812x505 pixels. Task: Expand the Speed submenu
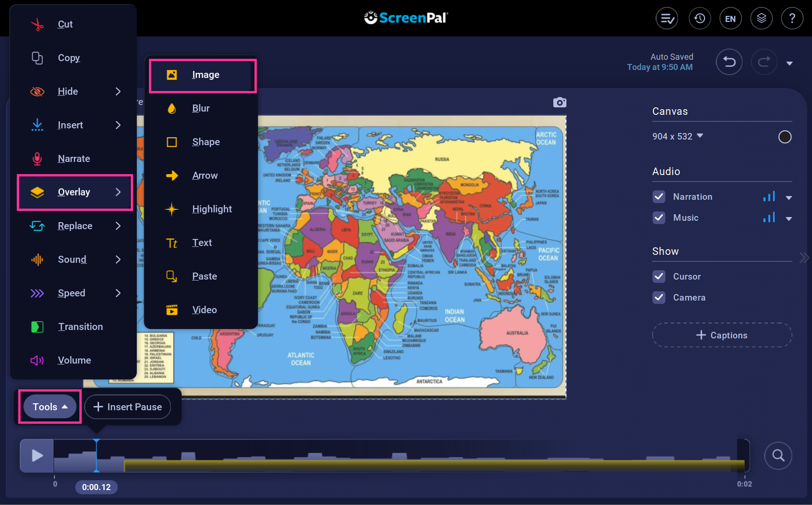click(x=118, y=293)
